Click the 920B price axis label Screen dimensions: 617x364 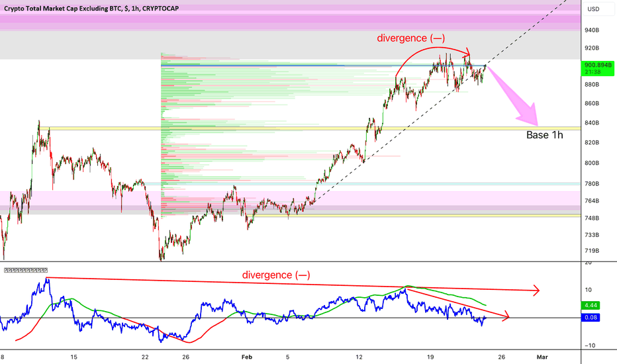click(x=592, y=48)
